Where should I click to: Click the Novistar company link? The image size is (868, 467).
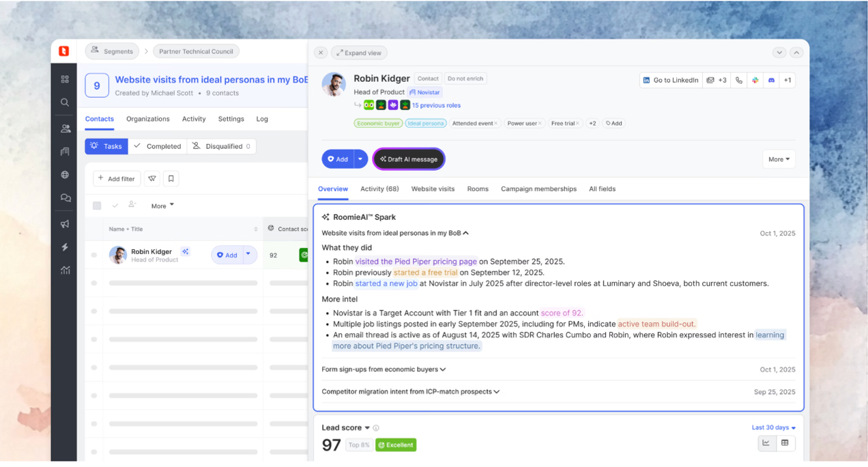[425, 92]
